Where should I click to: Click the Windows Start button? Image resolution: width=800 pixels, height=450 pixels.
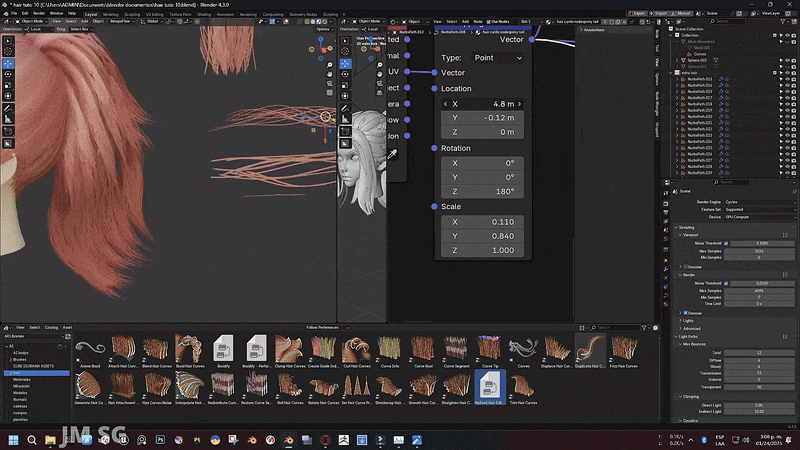tap(13, 440)
